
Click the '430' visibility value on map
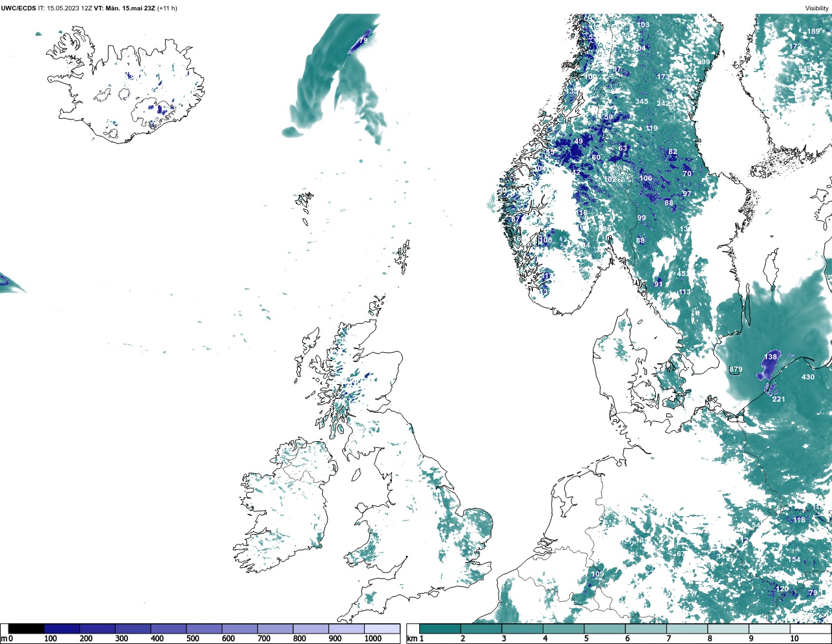pyautogui.click(x=808, y=377)
